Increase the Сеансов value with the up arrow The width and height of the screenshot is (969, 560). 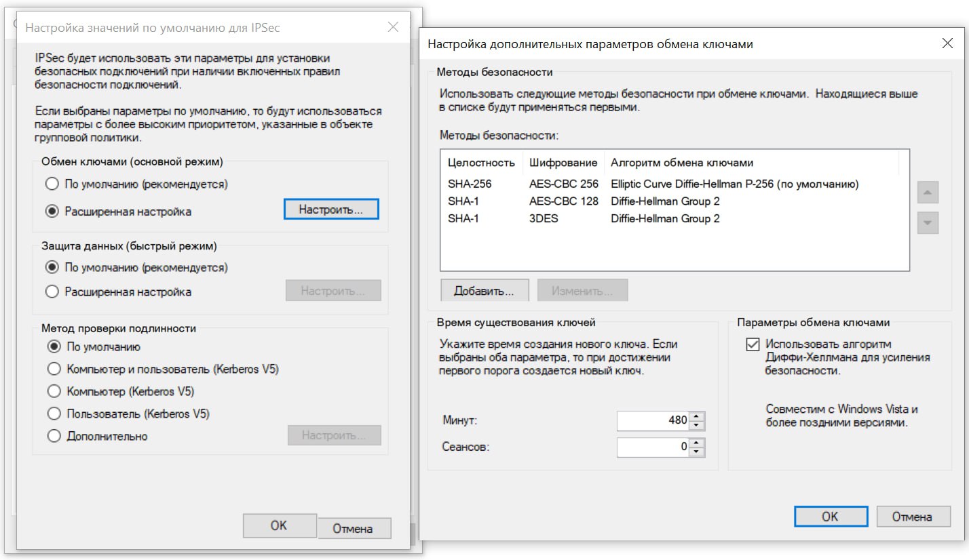pos(698,443)
